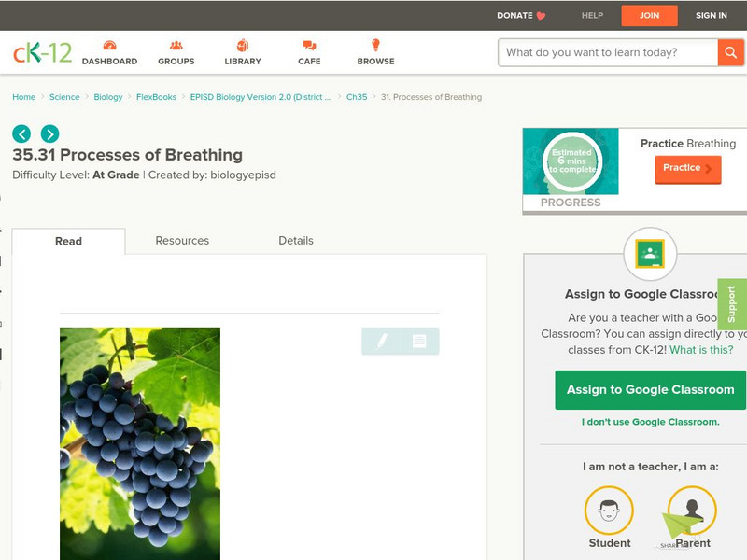Choose the Student role icon

[609, 510]
